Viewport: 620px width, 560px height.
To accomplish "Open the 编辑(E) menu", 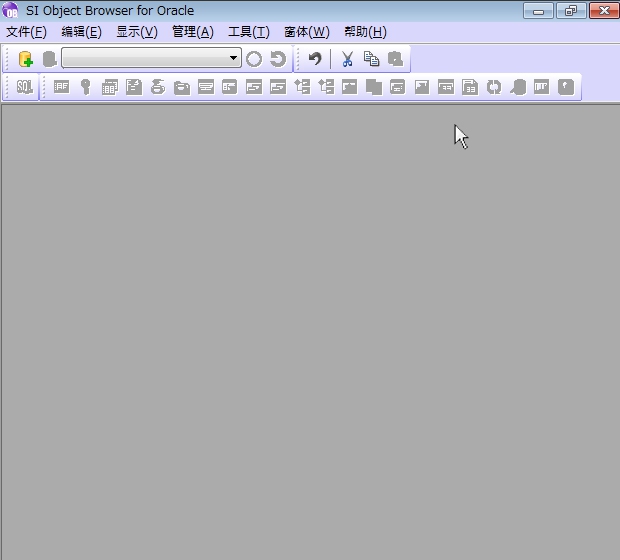I will [81, 32].
